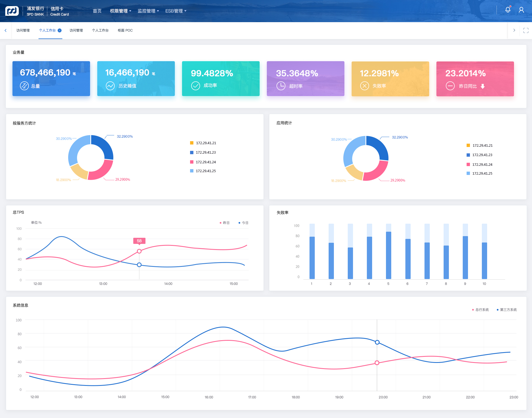
Task: Toggle fullscreen mode icon
Action: (x=526, y=30)
